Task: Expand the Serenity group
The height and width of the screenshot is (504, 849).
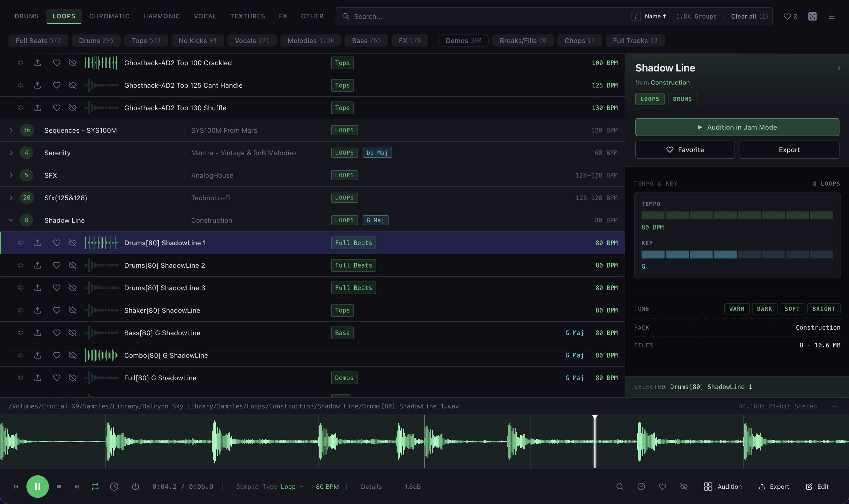Action: (x=11, y=153)
